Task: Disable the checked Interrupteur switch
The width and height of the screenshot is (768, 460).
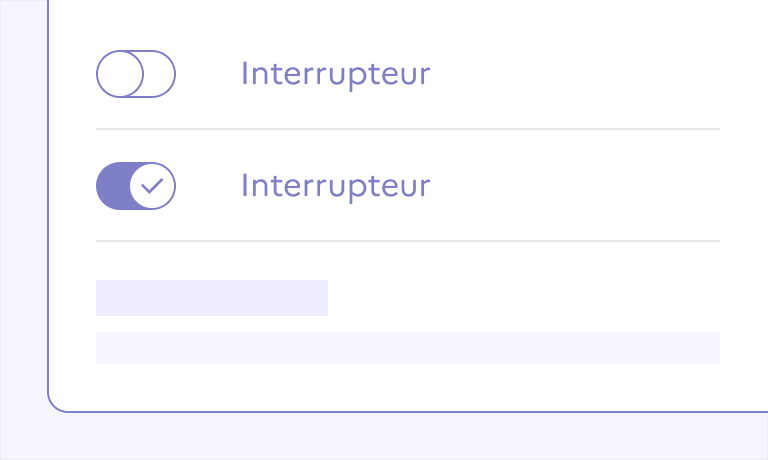Action: (x=136, y=186)
